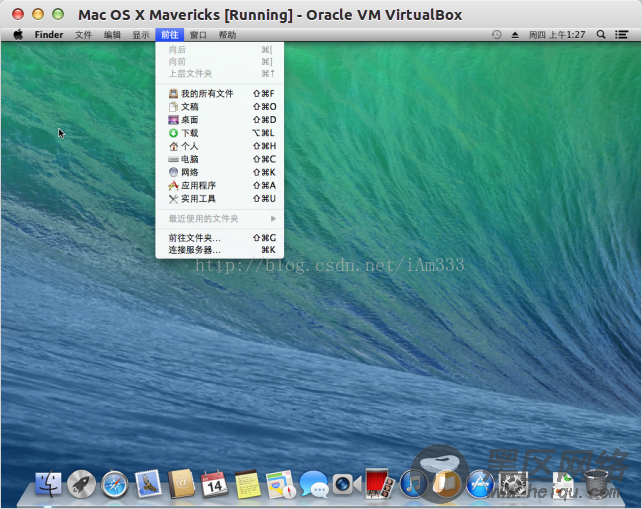The width and height of the screenshot is (642, 509).
Task: Click the clock showing 周四 上午1:27
Action: (x=557, y=35)
